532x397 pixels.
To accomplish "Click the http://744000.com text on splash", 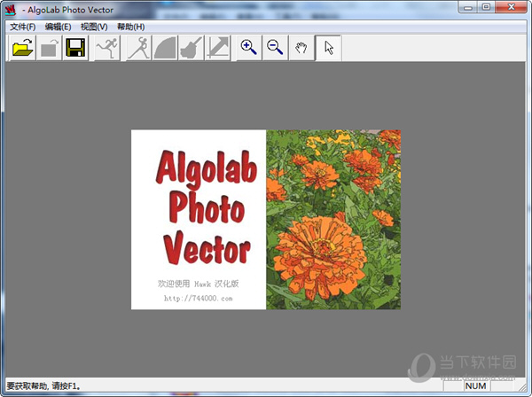I will point(198,299).
